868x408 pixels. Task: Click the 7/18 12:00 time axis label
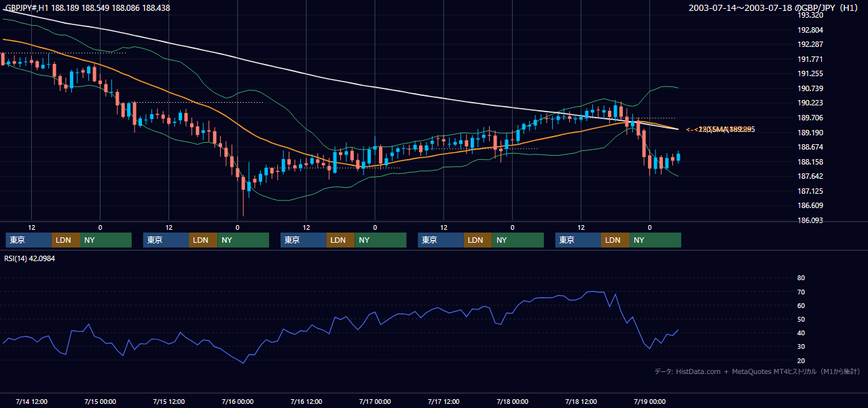(581, 401)
